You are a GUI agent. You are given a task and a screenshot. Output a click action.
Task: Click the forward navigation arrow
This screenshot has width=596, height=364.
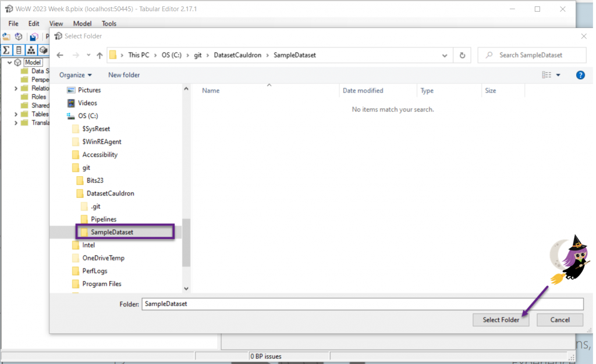click(x=76, y=55)
